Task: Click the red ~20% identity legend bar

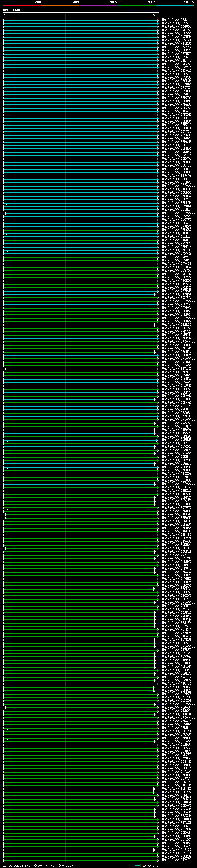Action: (22, 6)
